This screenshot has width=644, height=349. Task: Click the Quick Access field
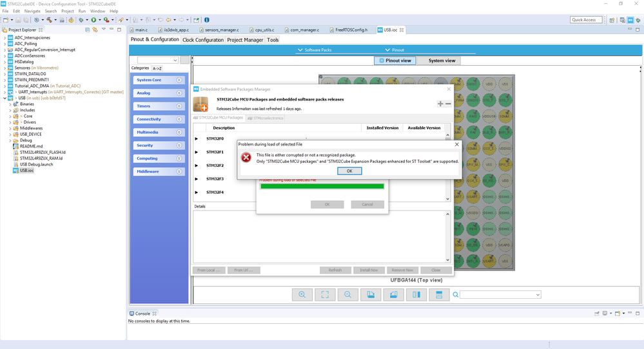586,20
